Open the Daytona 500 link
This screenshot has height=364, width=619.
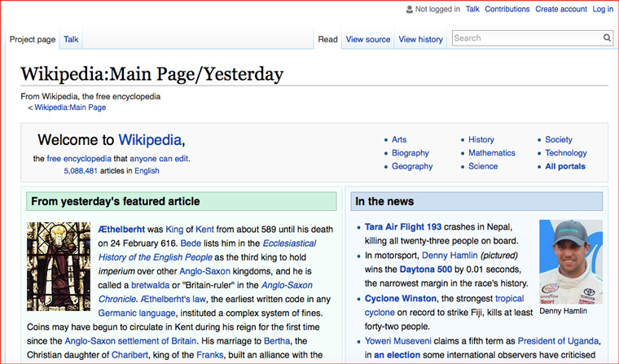tap(425, 270)
